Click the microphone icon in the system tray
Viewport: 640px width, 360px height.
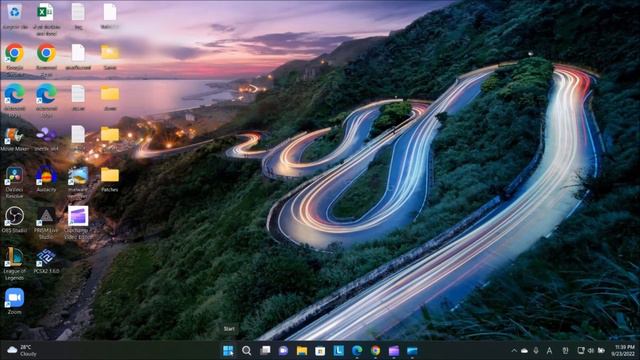tap(536, 351)
